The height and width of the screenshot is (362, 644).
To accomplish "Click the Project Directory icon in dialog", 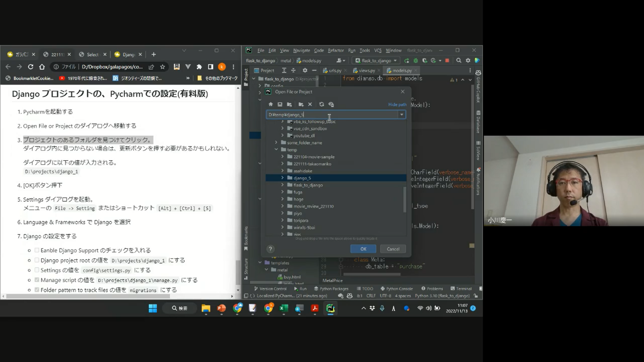I will pos(289,104).
